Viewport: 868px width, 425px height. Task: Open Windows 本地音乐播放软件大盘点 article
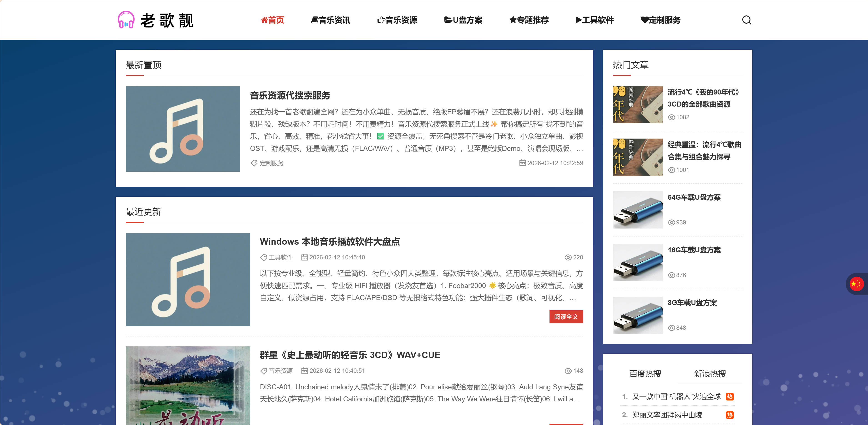[x=330, y=241]
